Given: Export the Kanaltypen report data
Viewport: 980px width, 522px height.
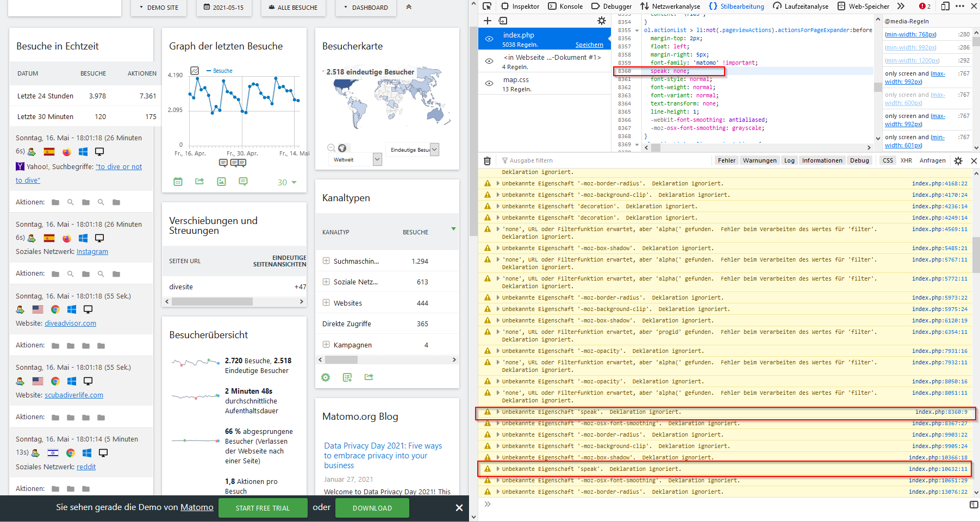Looking at the screenshot, I should (369, 377).
